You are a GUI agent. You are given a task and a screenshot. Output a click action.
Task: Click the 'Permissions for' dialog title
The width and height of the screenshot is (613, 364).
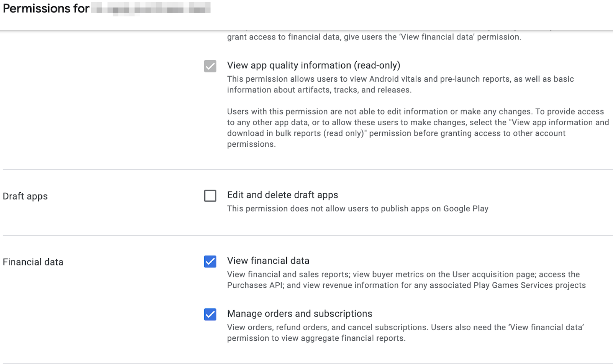point(46,8)
